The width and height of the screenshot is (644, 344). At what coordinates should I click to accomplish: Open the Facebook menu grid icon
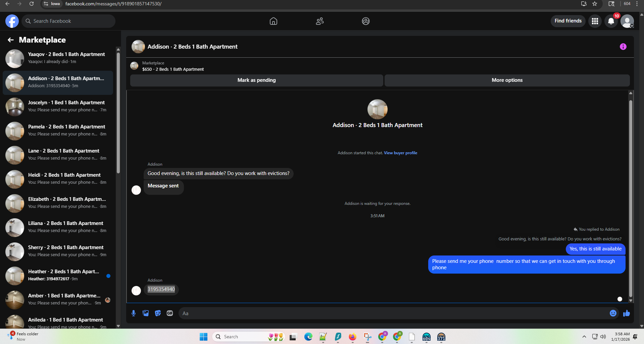click(595, 21)
